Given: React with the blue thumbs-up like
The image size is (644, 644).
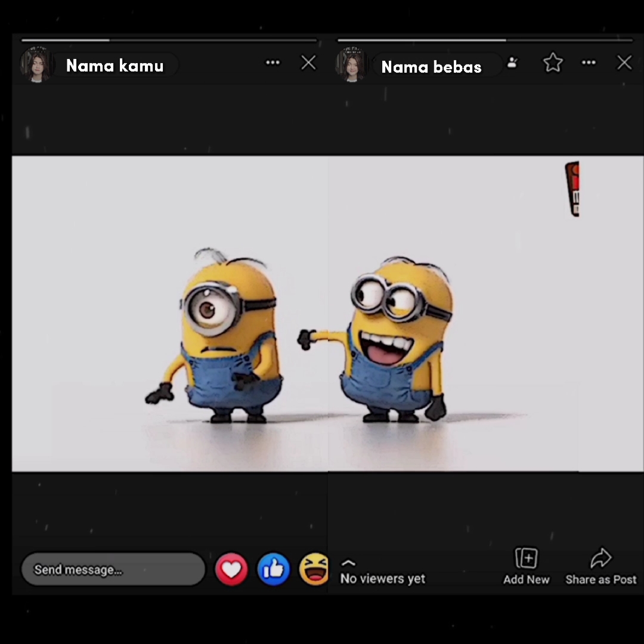Looking at the screenshot, I should click(x=274, y=569).
